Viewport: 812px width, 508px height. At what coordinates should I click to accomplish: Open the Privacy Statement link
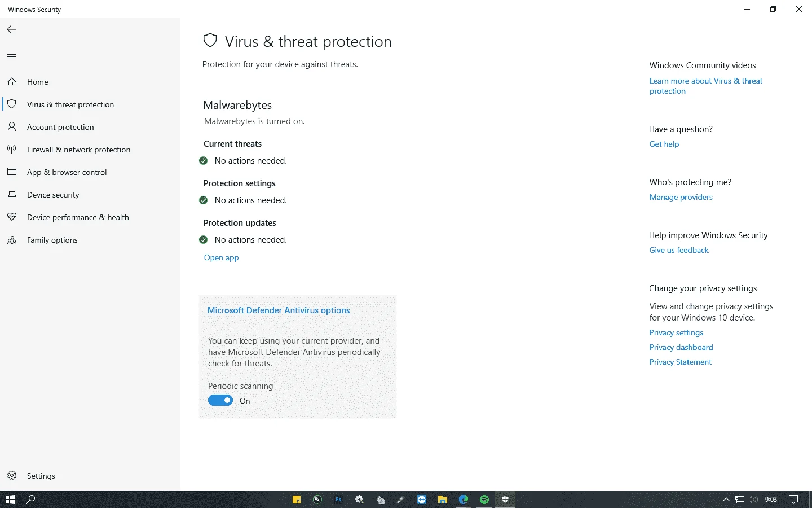(680, 362)
